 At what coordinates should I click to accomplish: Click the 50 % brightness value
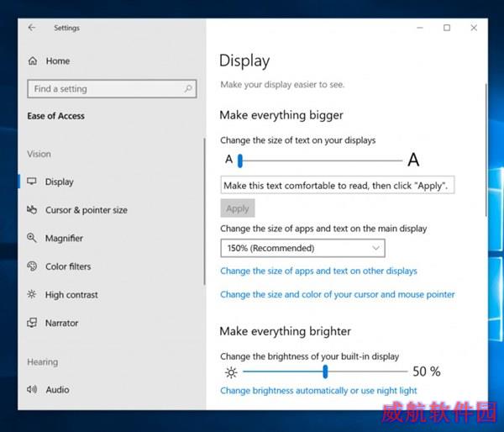point(427,371)
